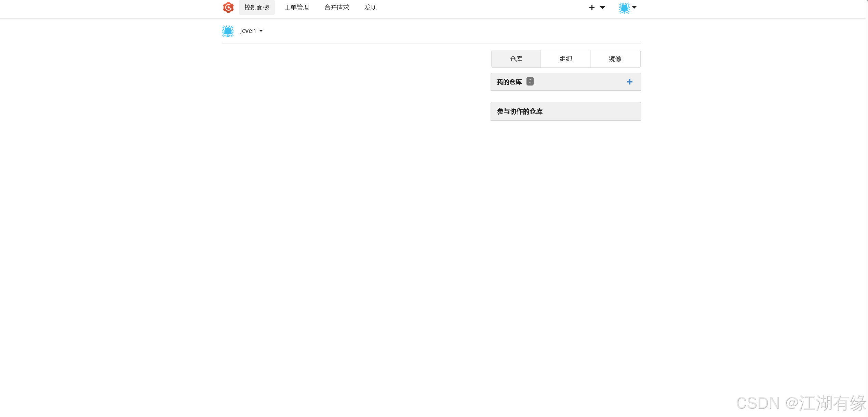This screenshot has height=417, width=868.
Task: Click the Gitea logo icon
Action: click(228, 8)
